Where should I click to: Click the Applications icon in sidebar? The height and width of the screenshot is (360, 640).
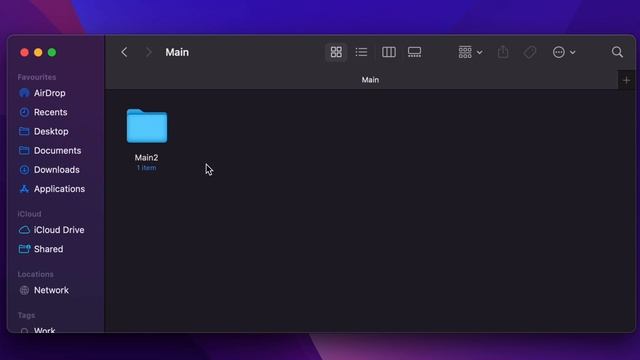coord(24,189)
